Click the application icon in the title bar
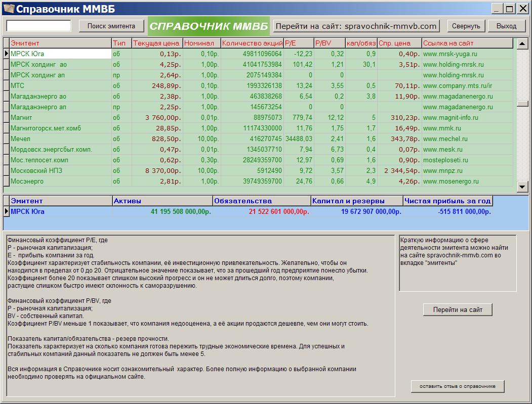 click(9, 8)
